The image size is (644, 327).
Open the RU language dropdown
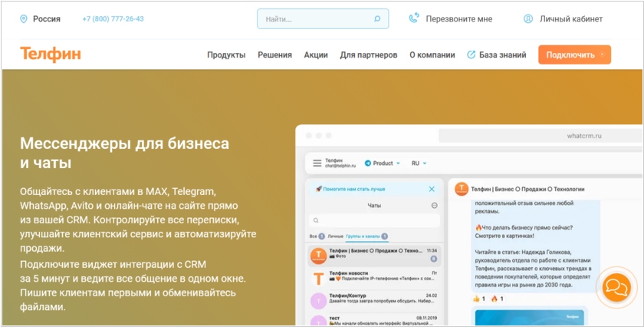[419, 163]
